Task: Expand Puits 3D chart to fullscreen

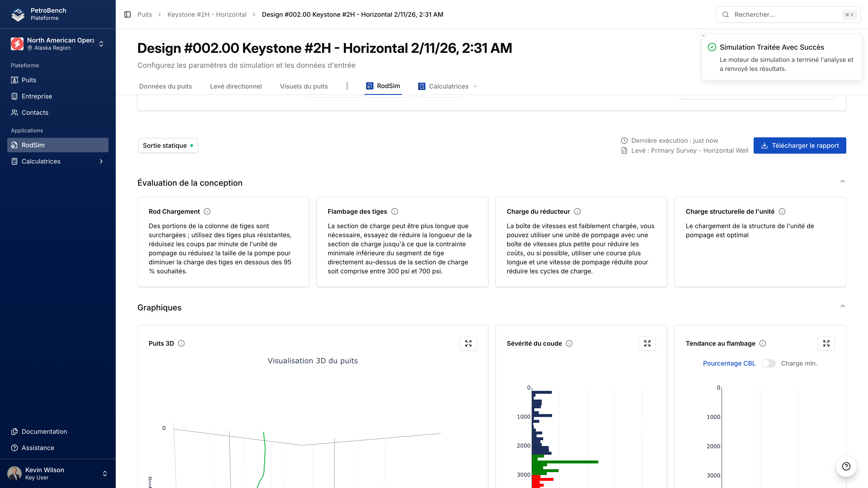Action: 468,343
